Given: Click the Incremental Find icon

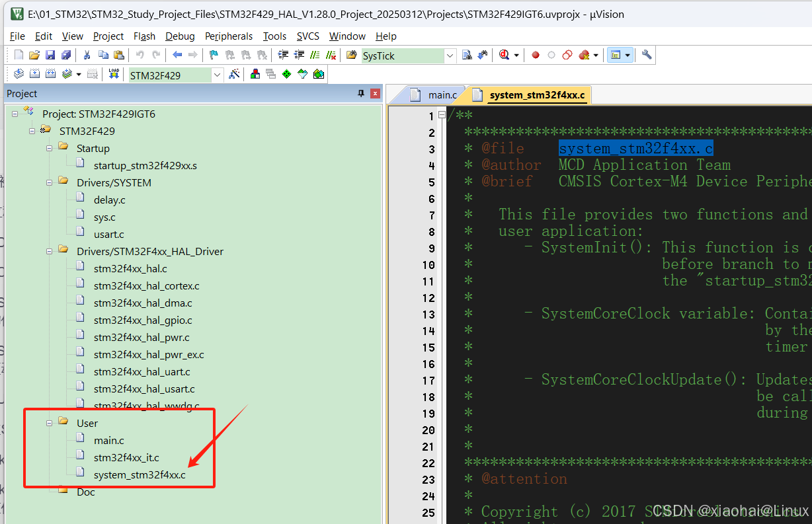Looking at the screenshot, I should [x=483, y=56].
